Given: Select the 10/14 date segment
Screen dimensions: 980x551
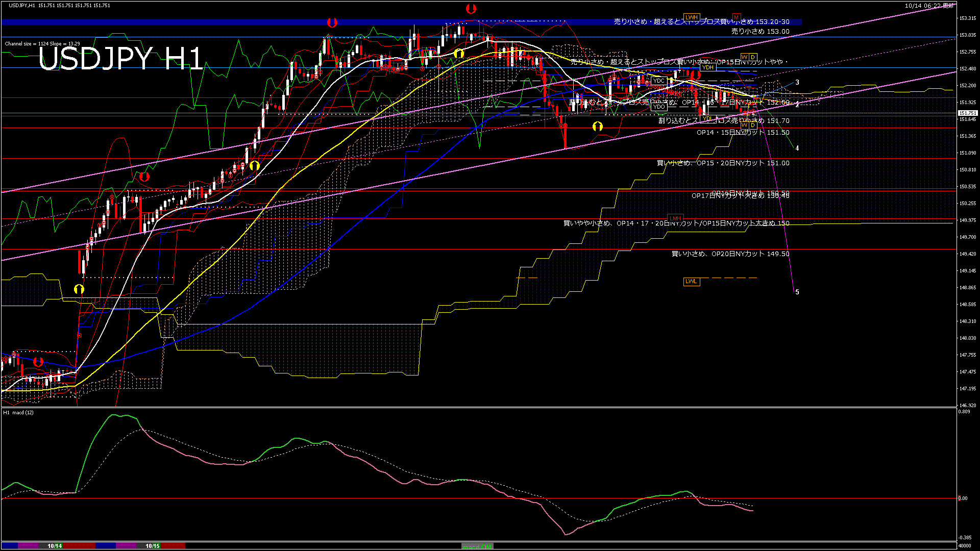Looking at the screenshot, I should pyautogui.click(x=55, y=546).
